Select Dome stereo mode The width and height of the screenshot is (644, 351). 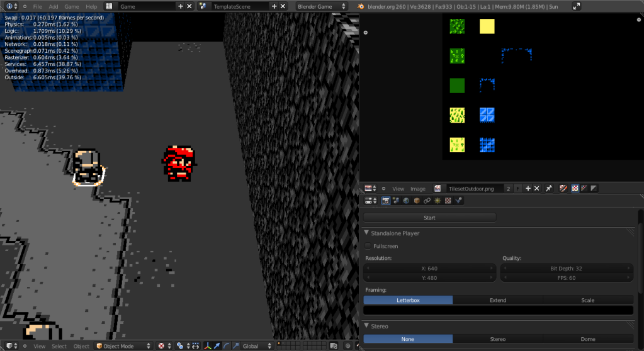click(x=587, y=339)
